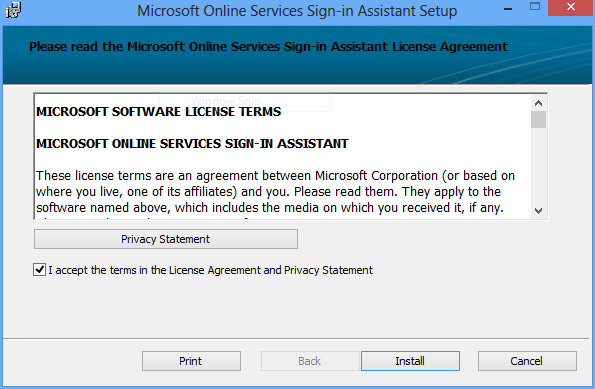Click the 'Please read the Microsoft Online Services' header
Image resolution: width=595 pixels, height=389 pixels.
(x=268, y=47)
